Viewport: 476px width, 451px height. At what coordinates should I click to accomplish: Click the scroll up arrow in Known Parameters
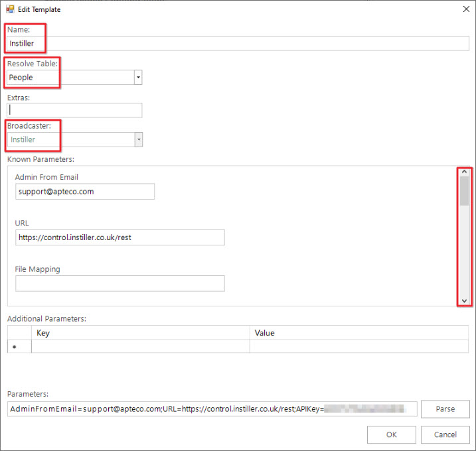pyautogui.click(x=464, y=172)
